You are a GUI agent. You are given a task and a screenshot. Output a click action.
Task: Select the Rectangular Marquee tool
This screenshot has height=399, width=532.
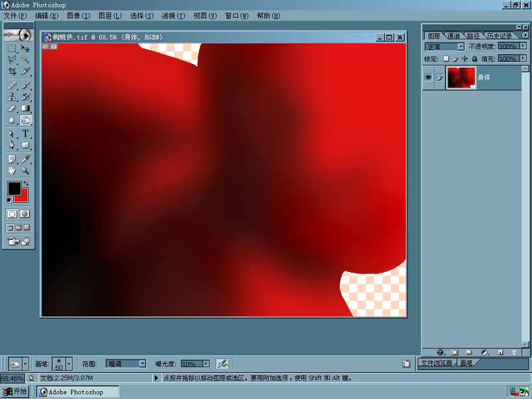pyautogui.click(x=12, y=49)
